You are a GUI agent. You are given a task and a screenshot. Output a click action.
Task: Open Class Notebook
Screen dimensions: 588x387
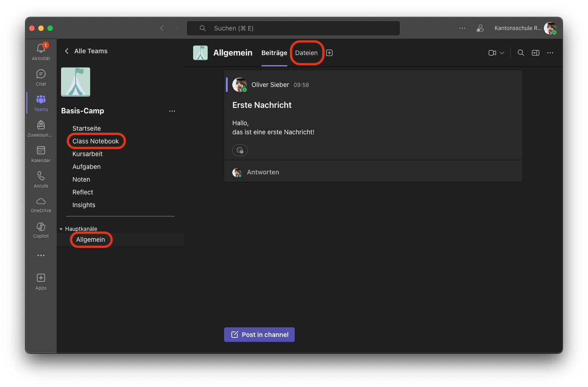(x=96, y=141)
